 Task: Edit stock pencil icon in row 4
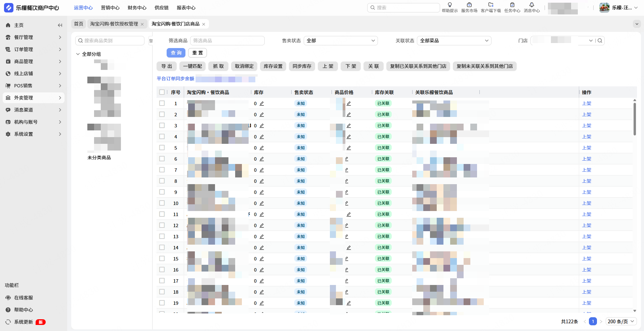point(262,137)
